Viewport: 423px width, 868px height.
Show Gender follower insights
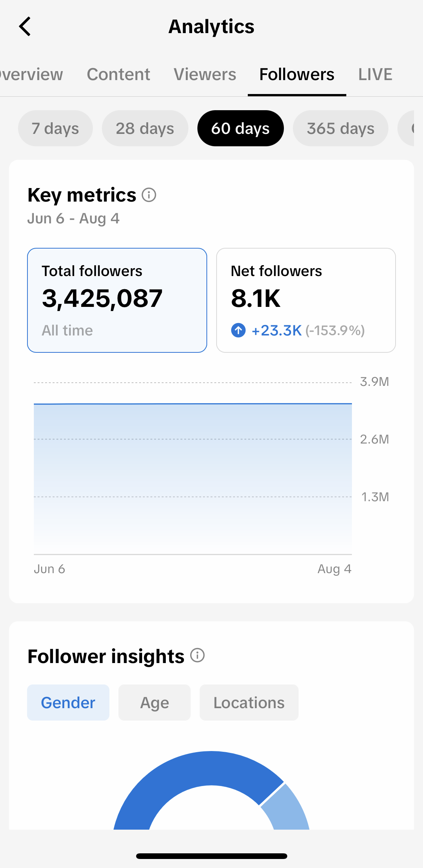pos(68,703)
